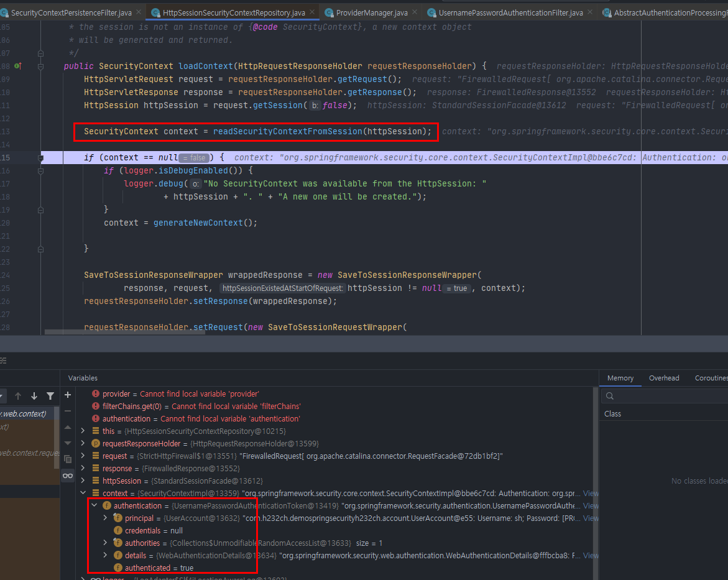The image size is (728, 580).
Task: Click the overriding method gutter icon
Action: coord(17,66)
